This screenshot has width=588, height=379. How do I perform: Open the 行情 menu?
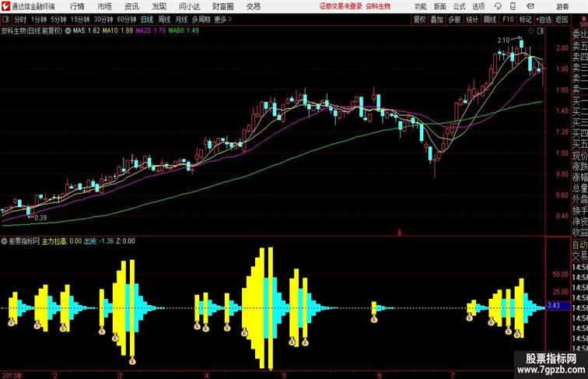coord(77,6)
